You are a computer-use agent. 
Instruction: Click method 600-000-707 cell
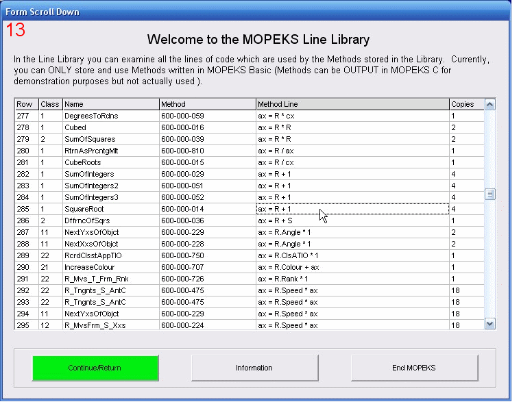click(x=208, y=267)
